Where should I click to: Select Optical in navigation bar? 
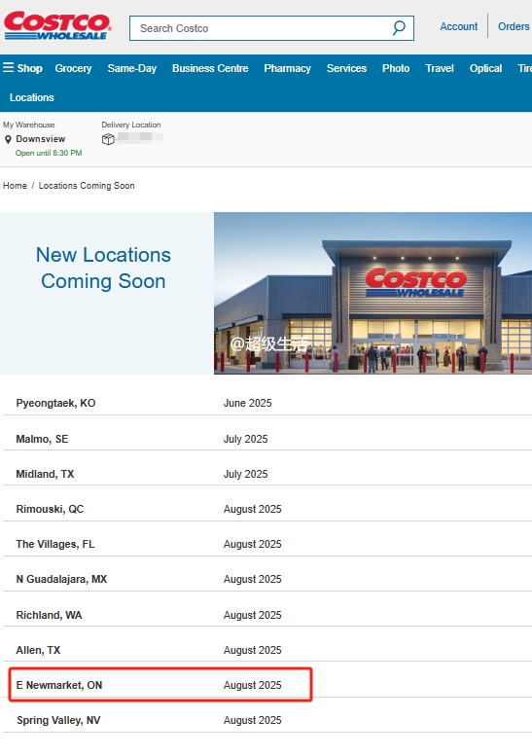485,68
